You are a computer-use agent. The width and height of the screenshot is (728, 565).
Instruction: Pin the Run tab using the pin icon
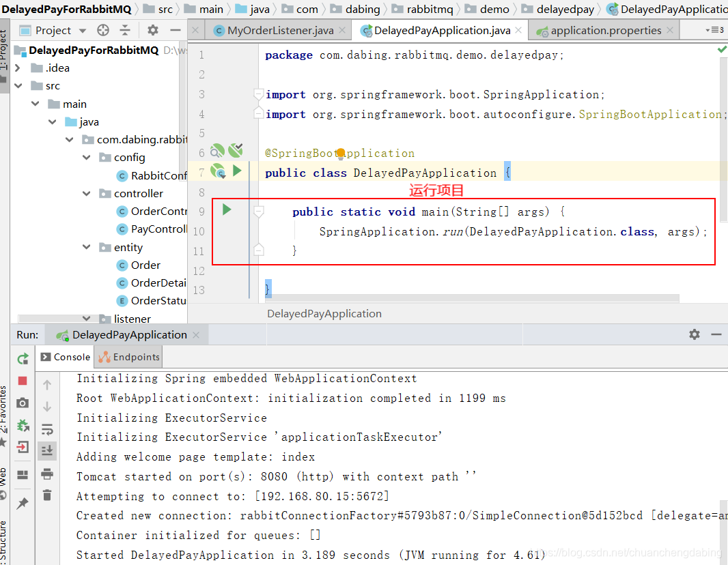coord(23,503)
